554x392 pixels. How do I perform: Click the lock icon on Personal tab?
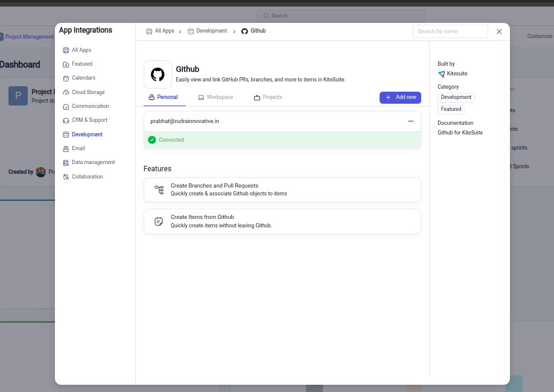pos(151,97)
